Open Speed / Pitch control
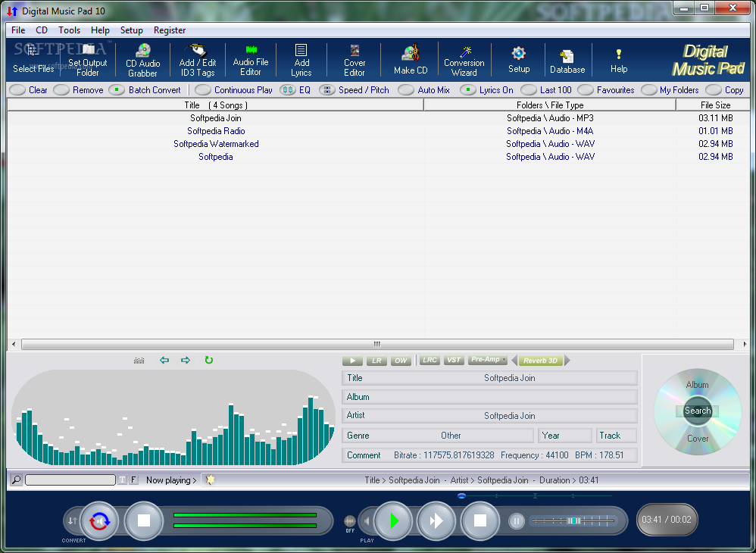The image size is (756, 553). pos(327,90)
